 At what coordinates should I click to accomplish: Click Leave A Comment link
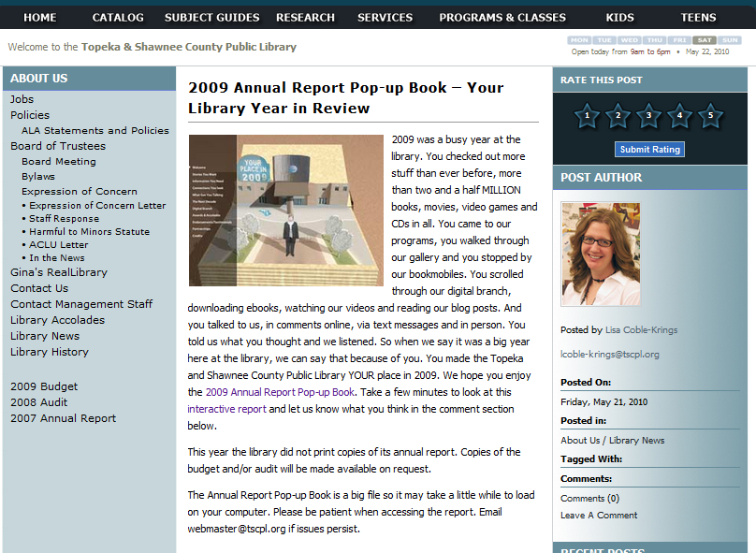coord(599,516)
